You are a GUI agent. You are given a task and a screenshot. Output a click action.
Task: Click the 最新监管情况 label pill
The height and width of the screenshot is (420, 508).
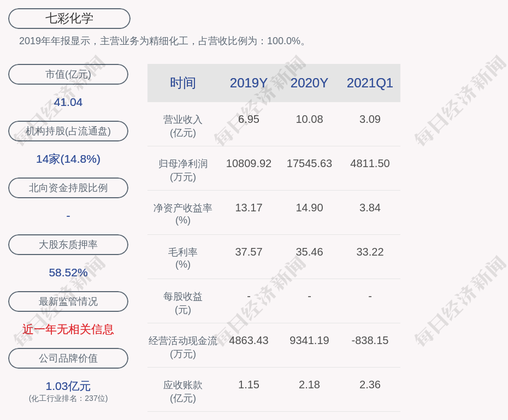pos(68,301)
